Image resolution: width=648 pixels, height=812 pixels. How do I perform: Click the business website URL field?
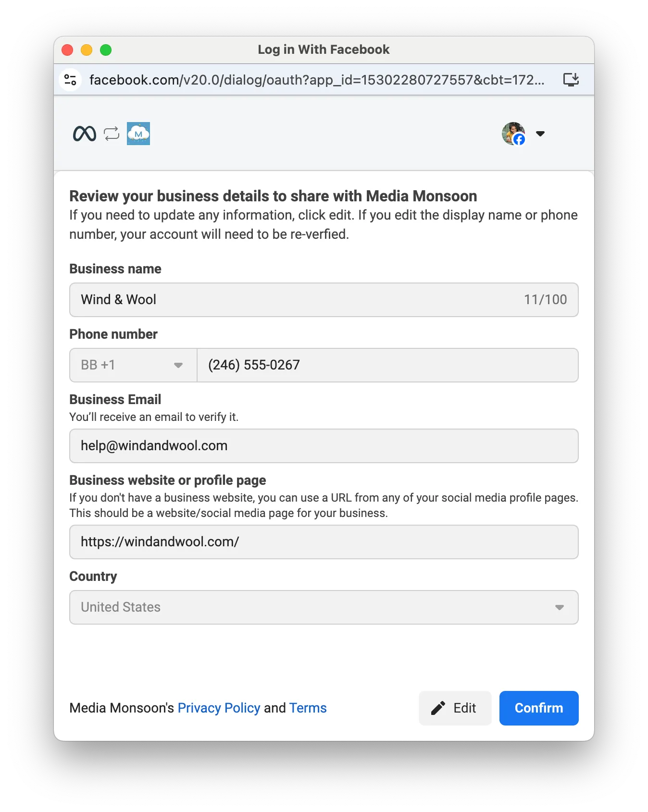[324, 542]
